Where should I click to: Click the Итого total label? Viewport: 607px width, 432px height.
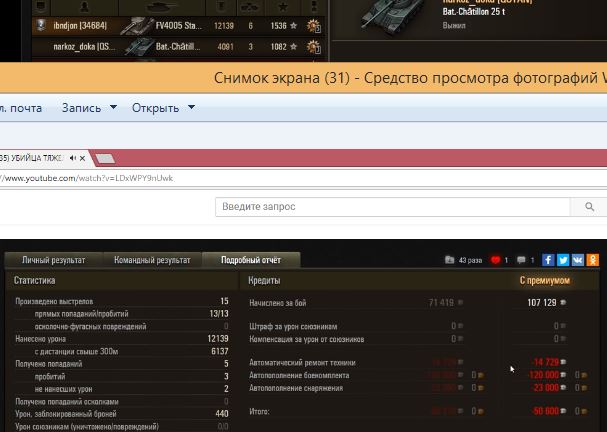tap(259, 411)
